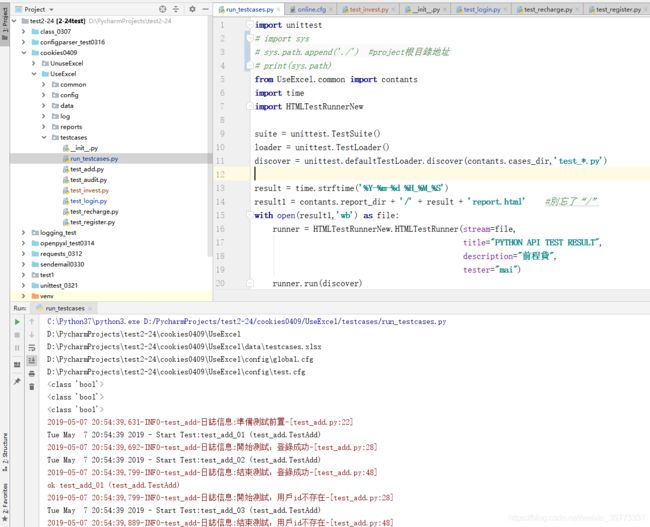
Task: Clear all console output trash icon
Action: click(x=32, y=386)
